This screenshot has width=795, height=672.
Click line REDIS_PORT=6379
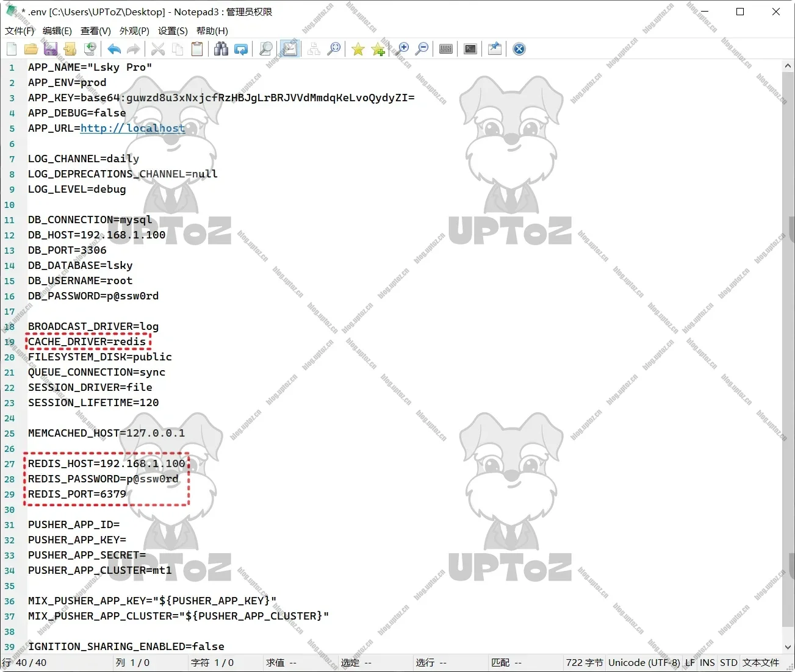[77, 495]
